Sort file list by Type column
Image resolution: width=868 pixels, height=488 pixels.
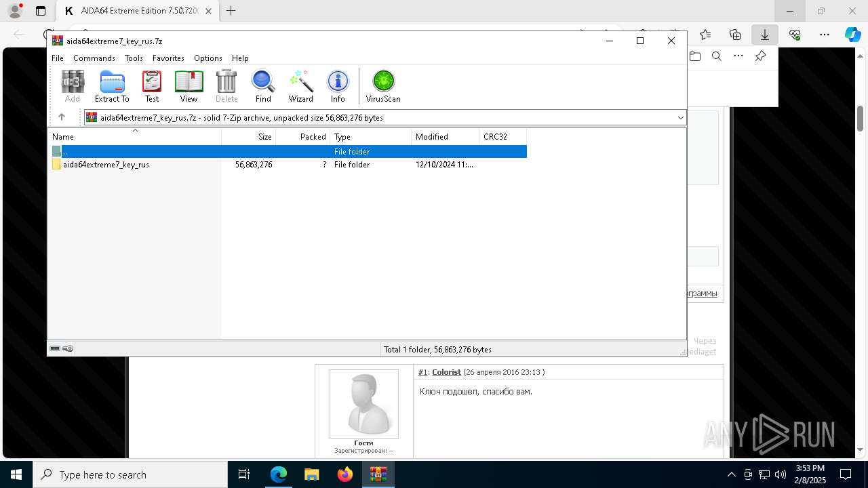coord(370,137)
